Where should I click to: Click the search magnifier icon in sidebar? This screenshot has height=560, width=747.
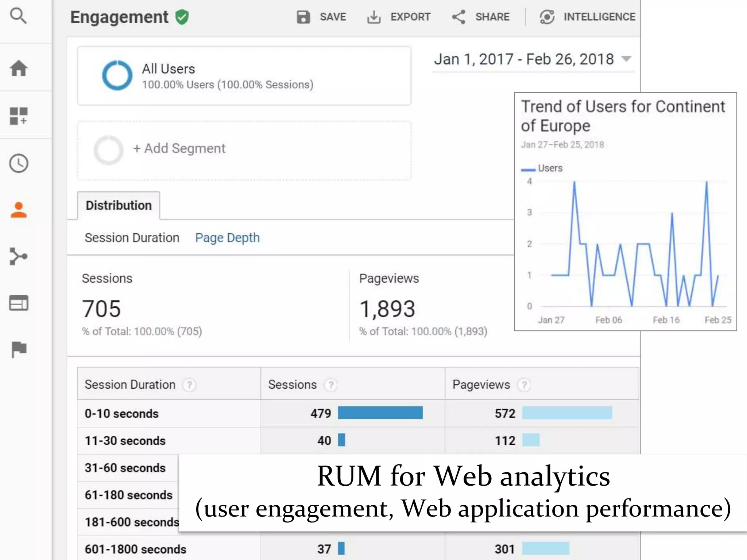[x=18, y=16]
